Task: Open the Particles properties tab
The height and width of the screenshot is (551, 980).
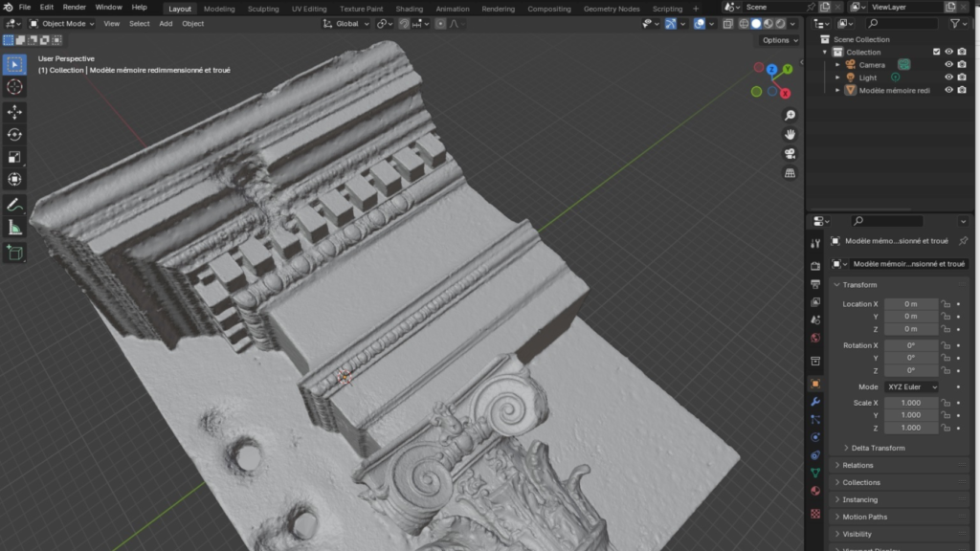Action: [x=815, y=419]
